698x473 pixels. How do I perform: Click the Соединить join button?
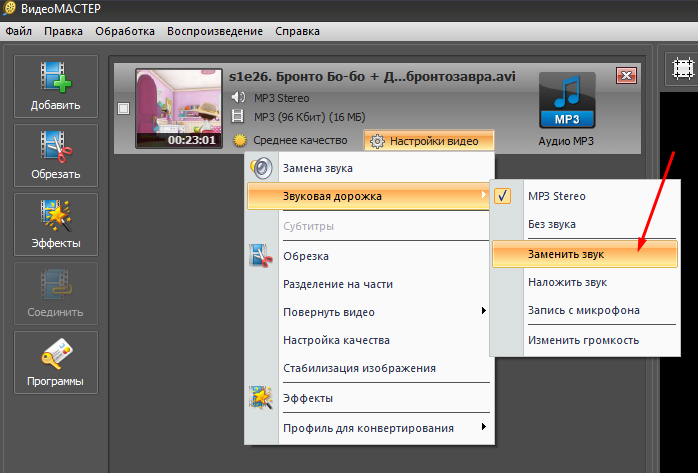pyautogui.click(x=56, y=294)
